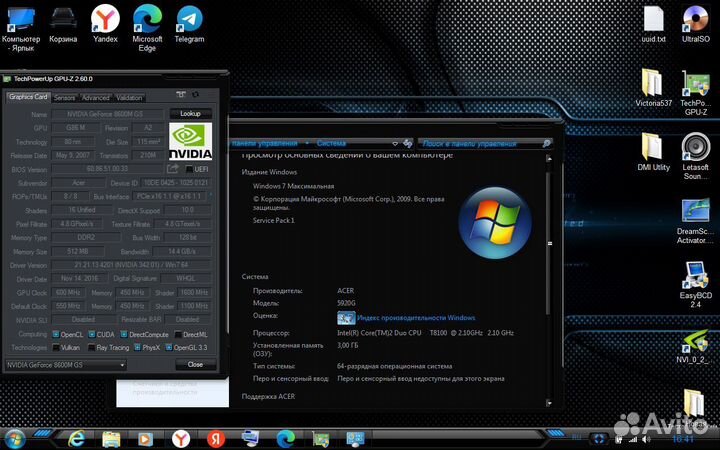Click the Memory Size value 512 MB
Image resolution: width=720 pixels, height=450 pixels.
coord(78,251)
